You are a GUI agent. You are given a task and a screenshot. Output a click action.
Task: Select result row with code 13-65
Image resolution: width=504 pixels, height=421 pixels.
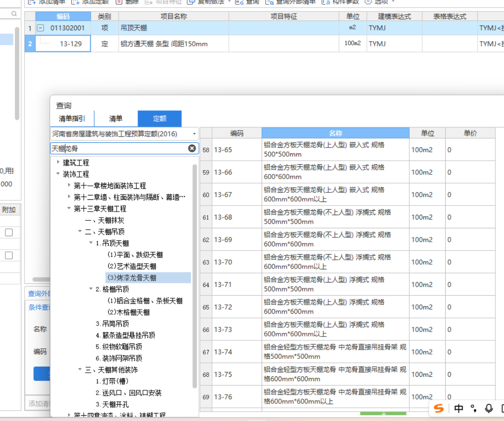347,150
